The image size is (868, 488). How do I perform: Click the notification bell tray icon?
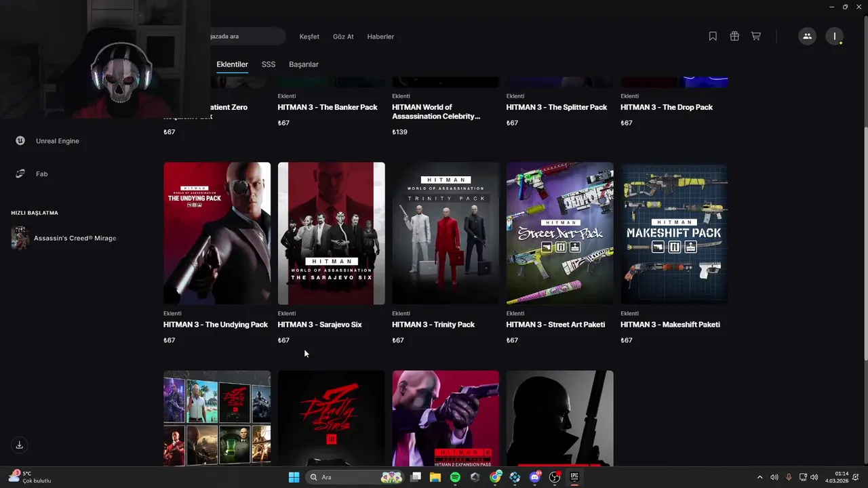click(x=857, y=477)
